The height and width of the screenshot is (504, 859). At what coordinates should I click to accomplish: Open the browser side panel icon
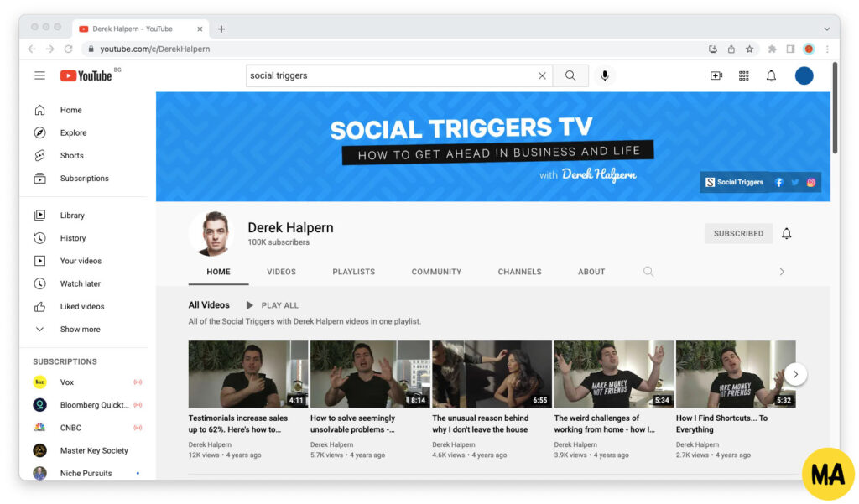coord(790,49)
